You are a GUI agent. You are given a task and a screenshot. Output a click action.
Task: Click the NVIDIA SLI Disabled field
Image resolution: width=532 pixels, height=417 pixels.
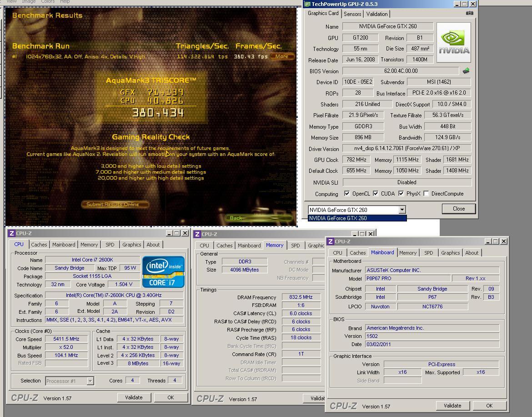click(x=407, y=182)
